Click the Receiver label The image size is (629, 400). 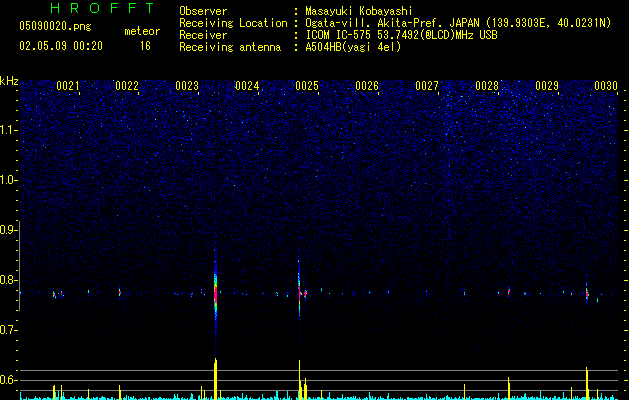[x=203, y=35]
